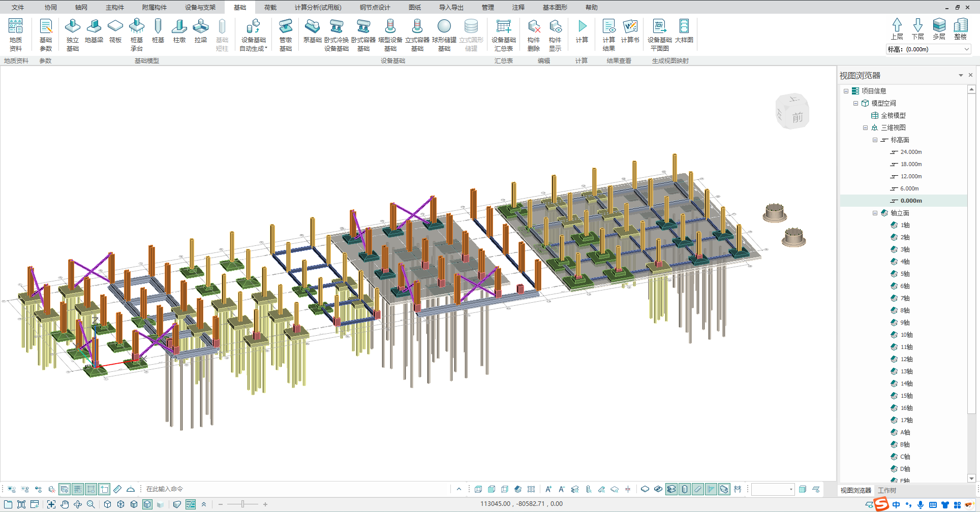Toggle the grid display button in bottom toolbar

pyautogui.click(x=78, y=489)
